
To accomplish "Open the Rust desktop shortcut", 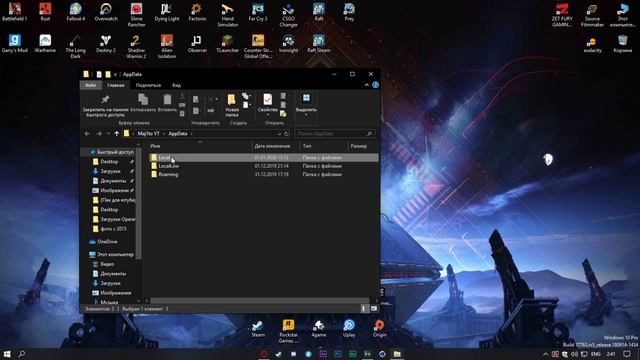I will click(45, 11).
